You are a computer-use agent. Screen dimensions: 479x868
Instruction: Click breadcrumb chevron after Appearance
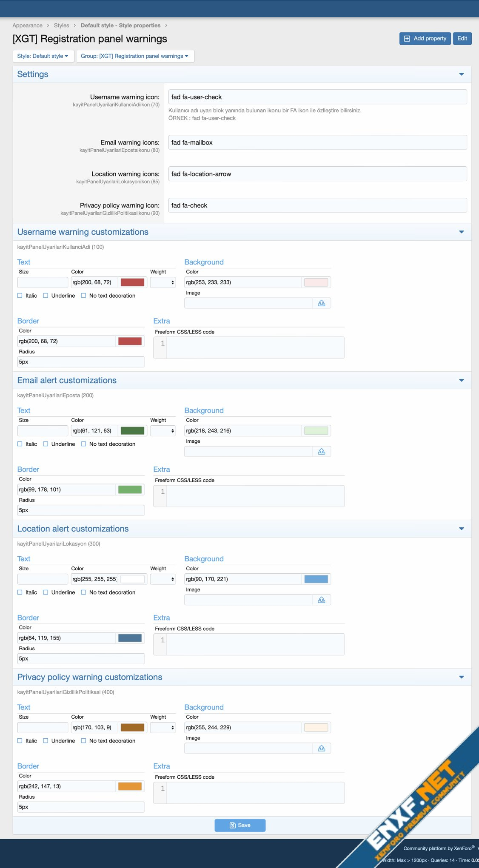pos(48,26)
